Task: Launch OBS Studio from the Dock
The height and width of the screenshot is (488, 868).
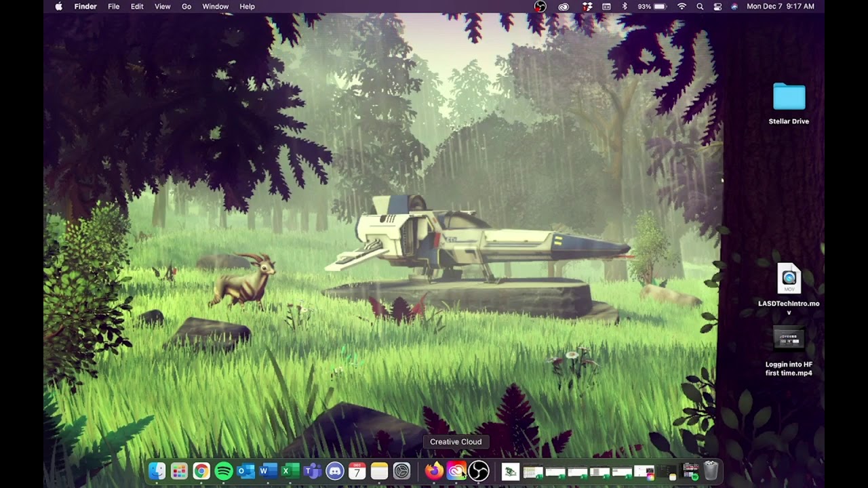Action: point(479,470)
